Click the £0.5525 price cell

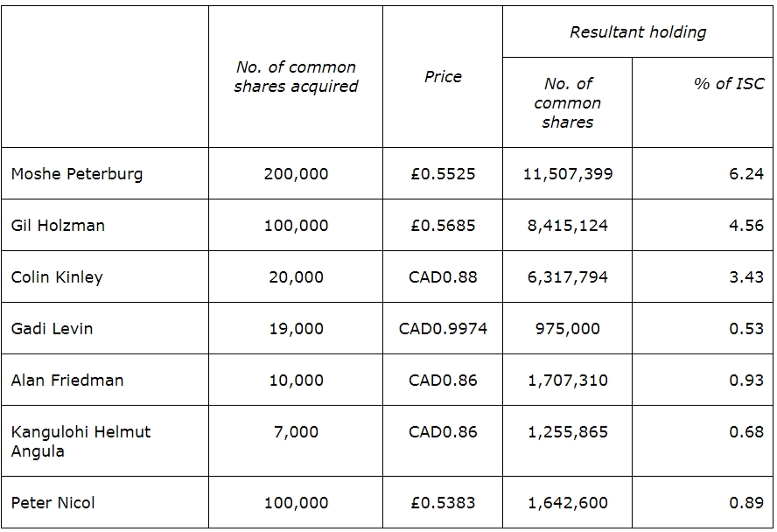tap(443, 173)
